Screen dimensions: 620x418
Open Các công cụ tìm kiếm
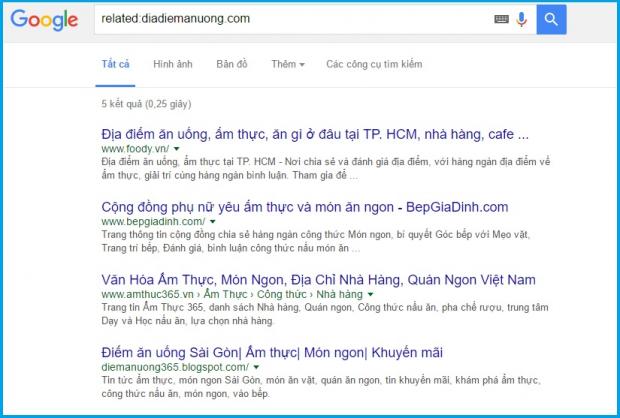pos(374,64)
